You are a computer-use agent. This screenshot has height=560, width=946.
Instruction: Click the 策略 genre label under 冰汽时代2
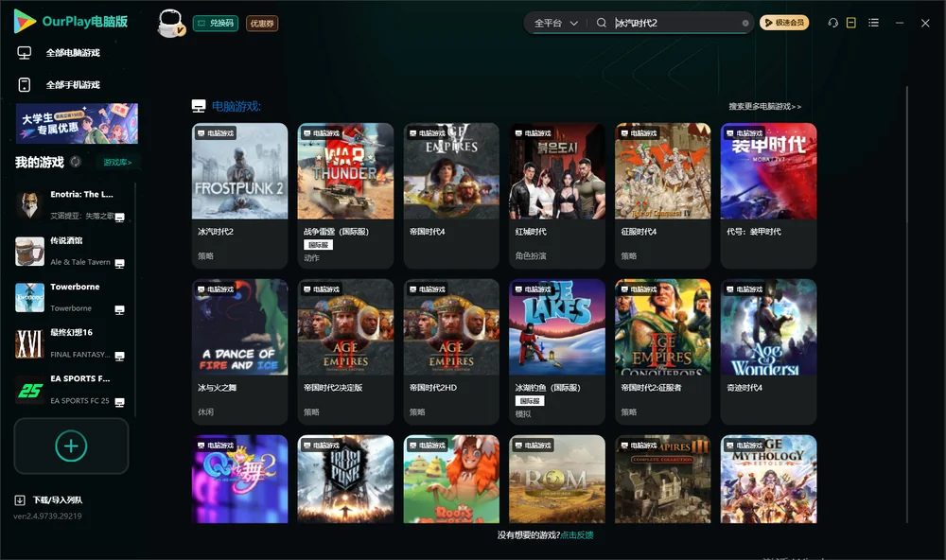tap(205, 255)
